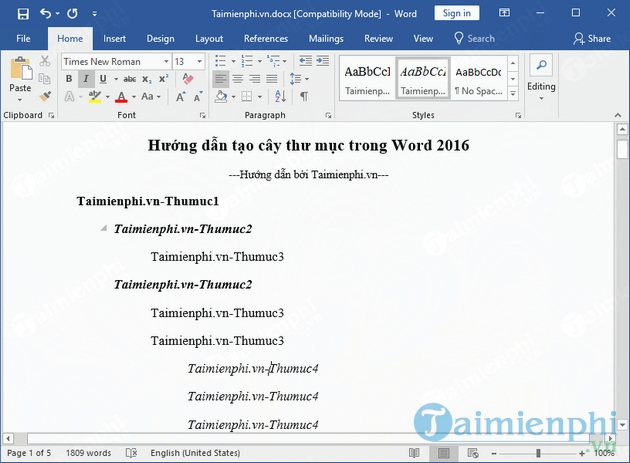Image resolution: width=630 pixels, height=463 pixels.
Task: Click the Paste clipboard icon
Action: coord(20,68)
